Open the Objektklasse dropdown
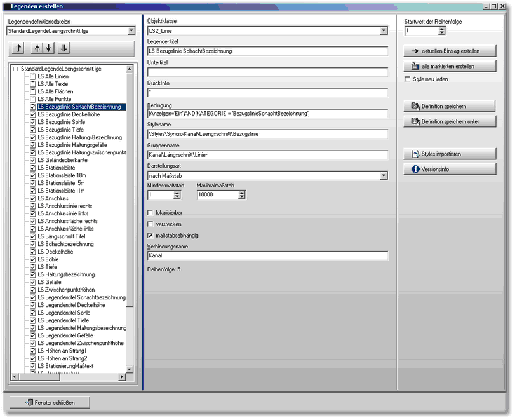 click(x=384, y=30)
